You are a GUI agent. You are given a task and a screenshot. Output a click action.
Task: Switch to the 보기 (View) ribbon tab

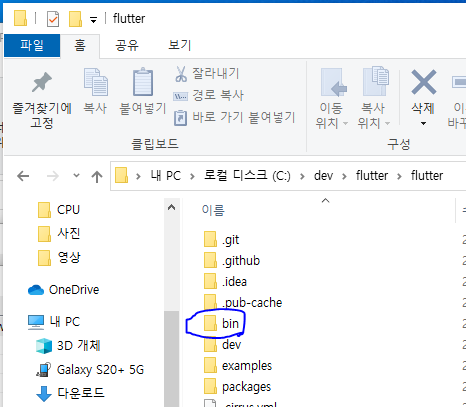[179, 45]
